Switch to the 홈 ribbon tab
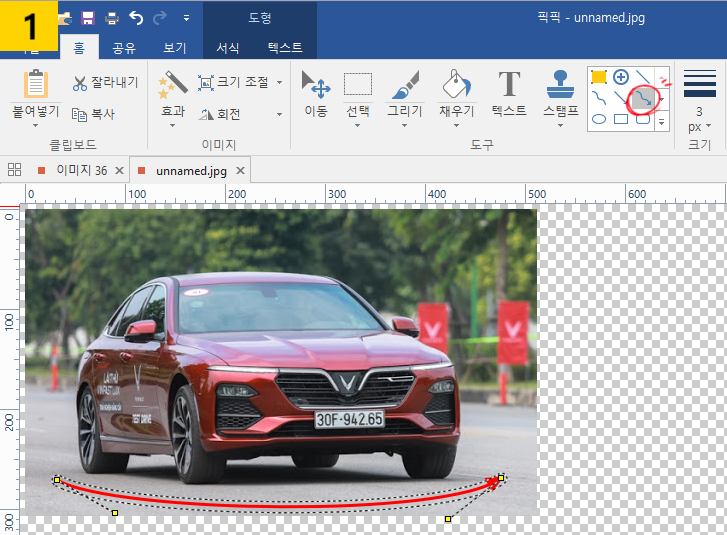This screenshot has height=535, width=727. pos(79,48)
